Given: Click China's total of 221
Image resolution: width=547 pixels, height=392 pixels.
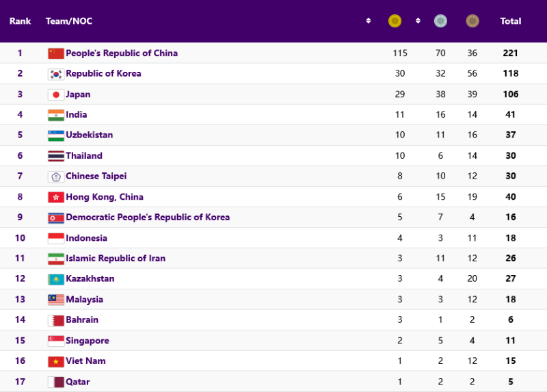Looking at the screenshot, I should (x=510, y=53).
